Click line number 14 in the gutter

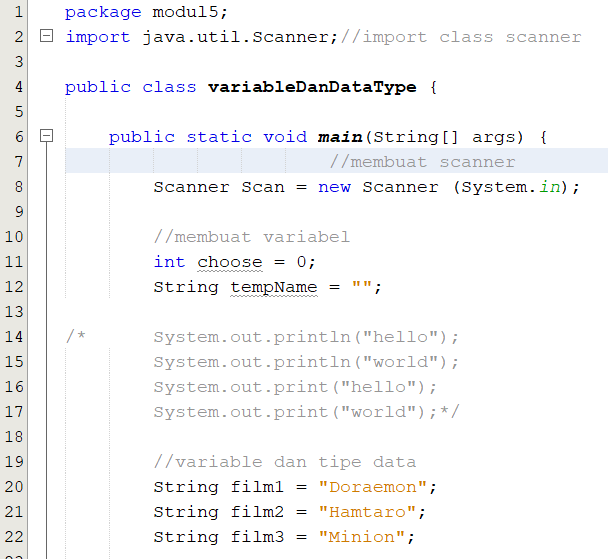(x=14, y=336)
